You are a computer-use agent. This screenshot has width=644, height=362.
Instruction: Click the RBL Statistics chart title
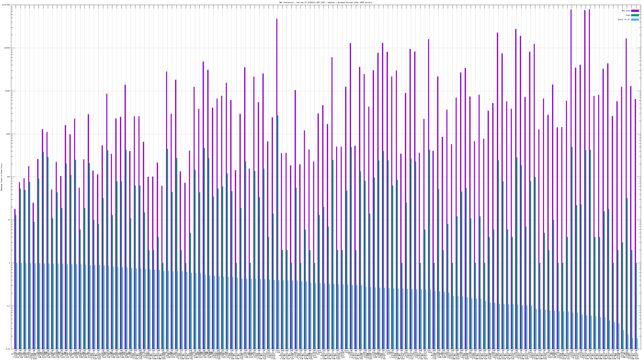[x=325, y=2]
